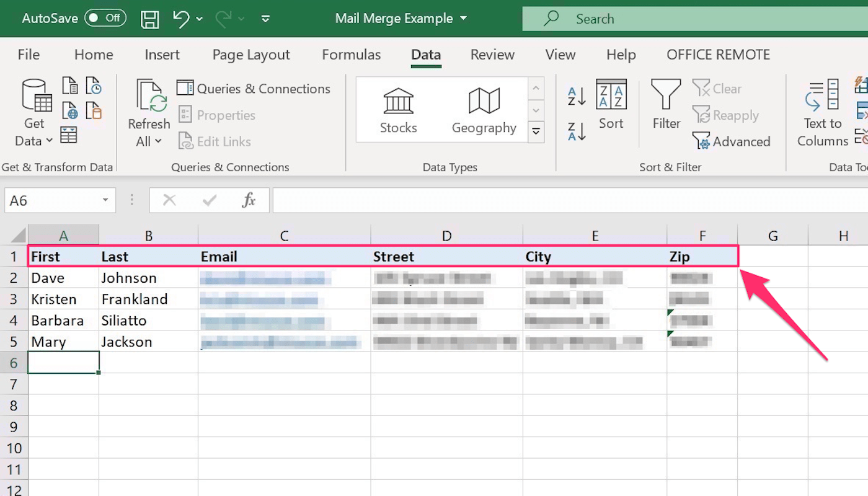Click the Sort Z to A icon
868x496 pixels.
(577, 131)
